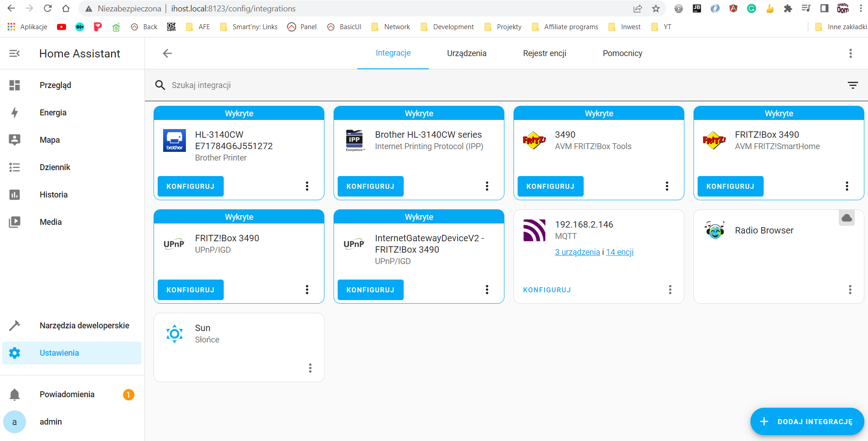
Task: Click the FRITZ! logo on the 3490 card
Action: click(534, 140)
